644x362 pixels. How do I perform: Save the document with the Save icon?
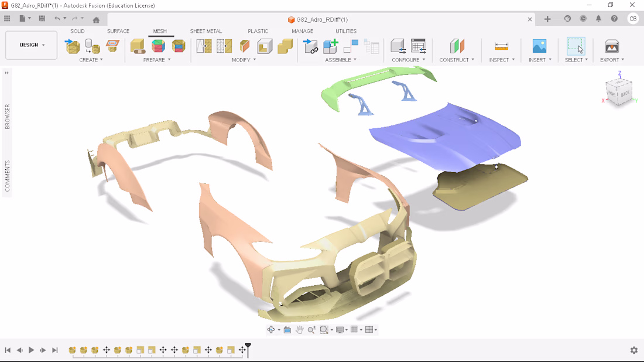tap(42, 19)
